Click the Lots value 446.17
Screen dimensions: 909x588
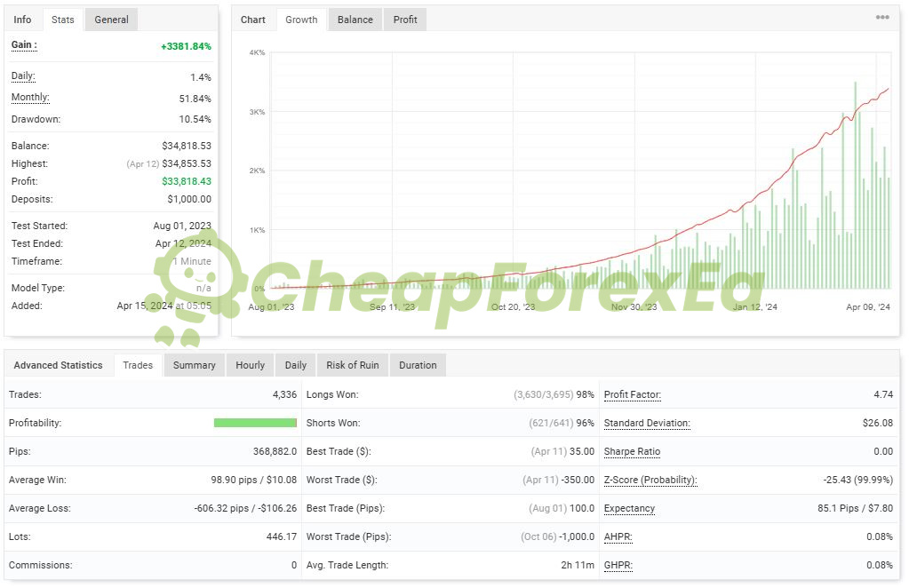[x=282, y=536]
